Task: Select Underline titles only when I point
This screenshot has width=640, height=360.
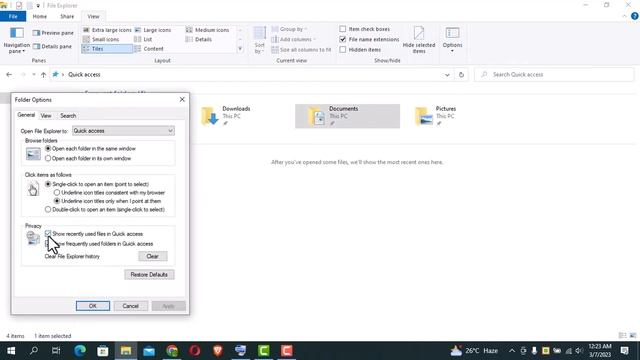Action: (x=57, y=201)
